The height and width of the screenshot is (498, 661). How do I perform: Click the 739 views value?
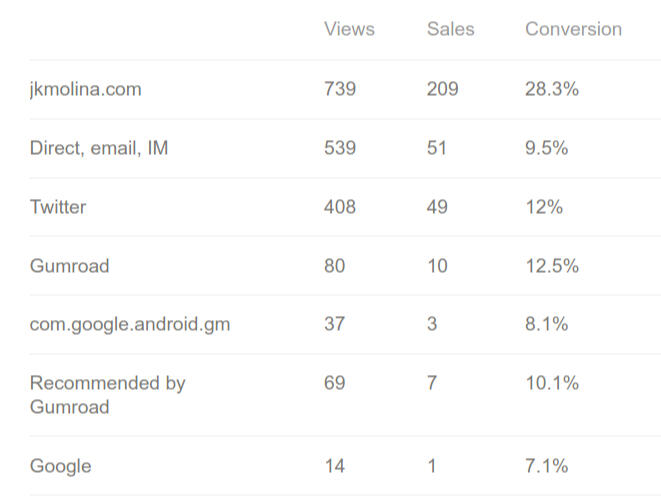[x=340, y=89]
